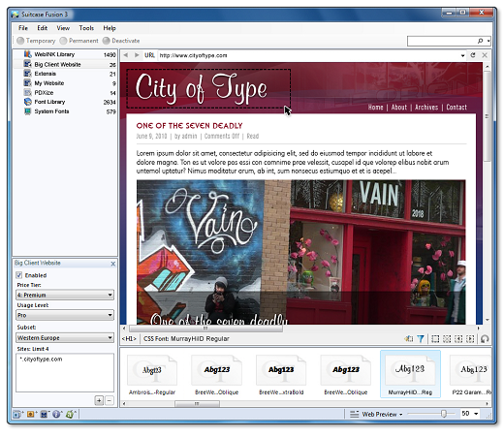504x438 pixels.
Task: Click the reset arrow icon beside selection tools
Action: coord(485,339)
